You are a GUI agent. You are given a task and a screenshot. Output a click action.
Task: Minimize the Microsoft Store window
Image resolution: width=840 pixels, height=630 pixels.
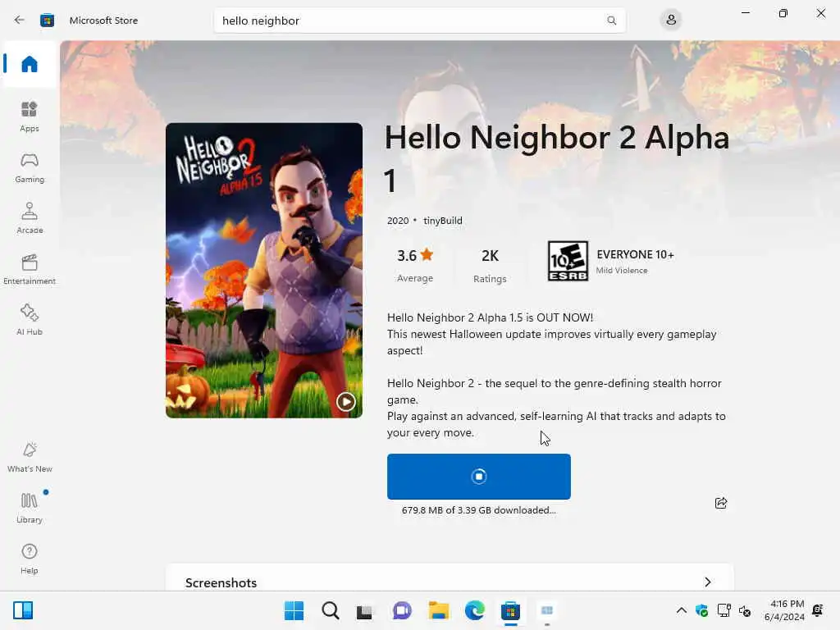tap(745, 13)
